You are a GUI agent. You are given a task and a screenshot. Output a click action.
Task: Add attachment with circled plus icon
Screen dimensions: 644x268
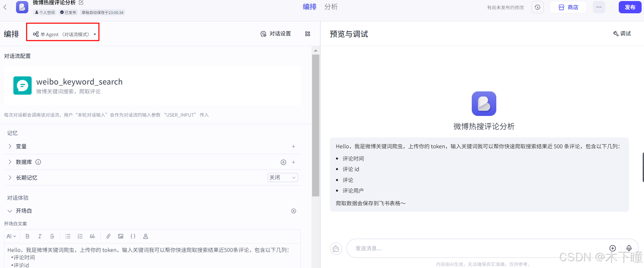(x=613, y=248)
